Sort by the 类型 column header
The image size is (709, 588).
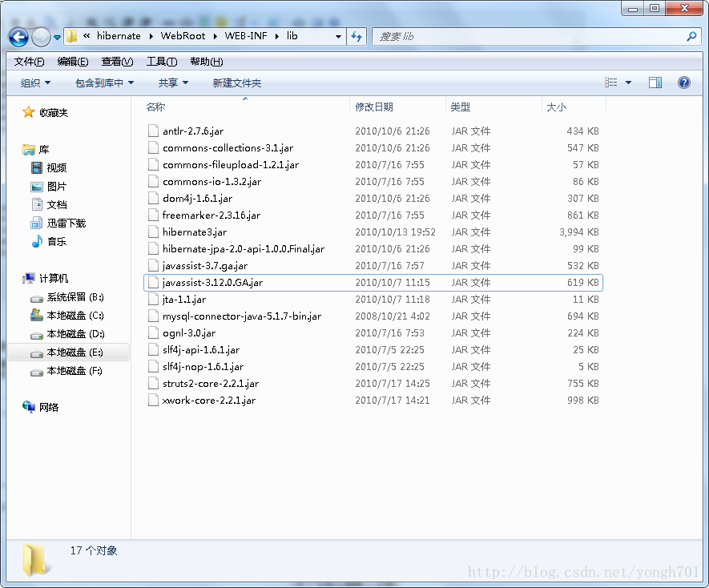coord(461,107)
